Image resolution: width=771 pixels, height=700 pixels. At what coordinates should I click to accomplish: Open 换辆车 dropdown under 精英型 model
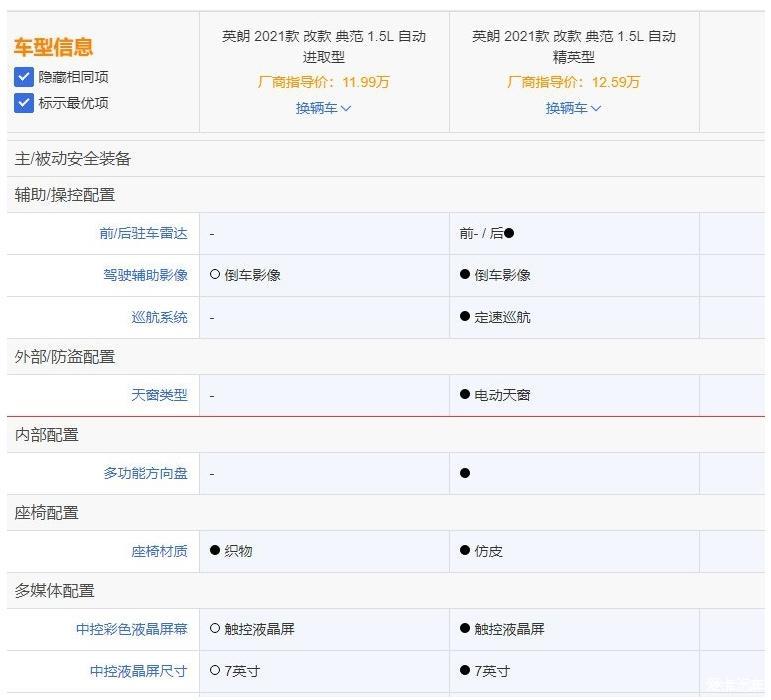point(573,108)
